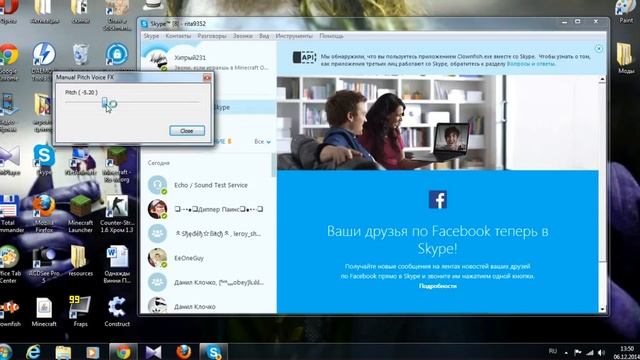Open the Диппер Пайнс contact

(208, 209)
